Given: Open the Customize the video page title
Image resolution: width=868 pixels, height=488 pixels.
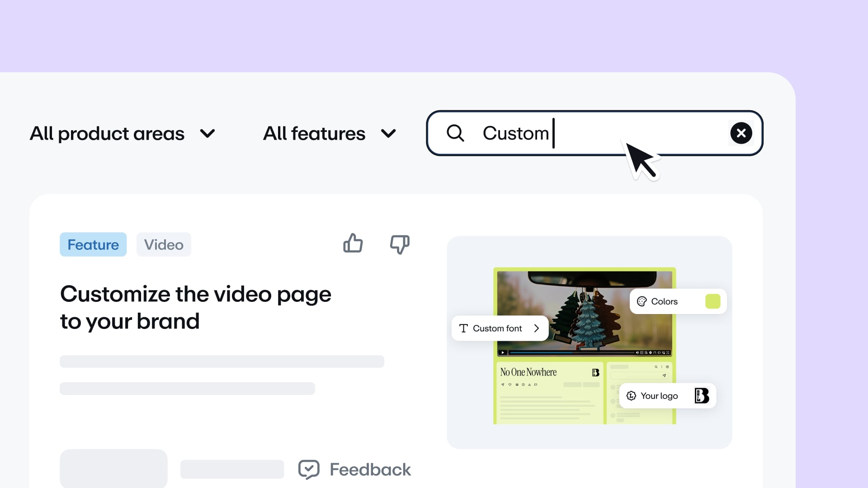Looking at the screenshot, I should (x=196, y=307).
